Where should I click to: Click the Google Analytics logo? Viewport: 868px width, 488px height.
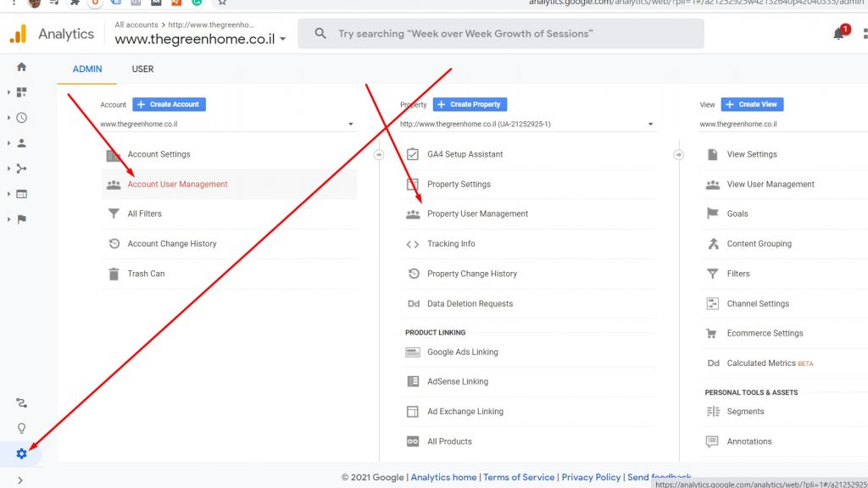coord(19,34)
